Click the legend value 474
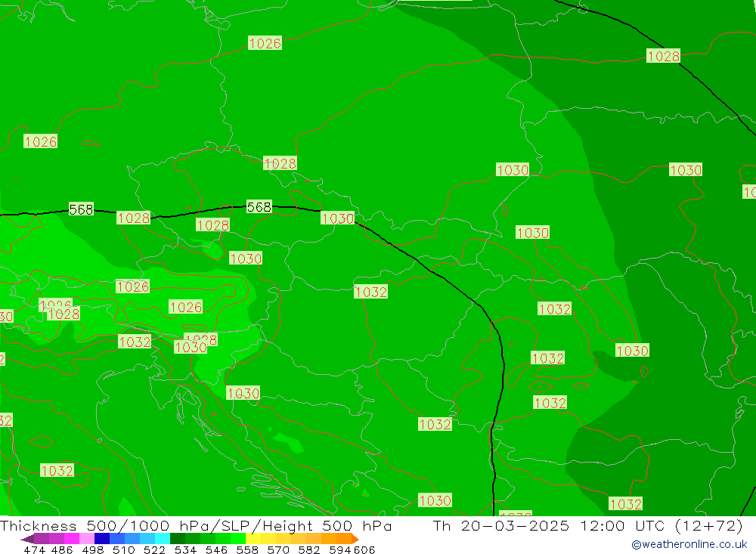Image resolution: width=756 pixels, height=554 pixels. click(x=34, y=549)
